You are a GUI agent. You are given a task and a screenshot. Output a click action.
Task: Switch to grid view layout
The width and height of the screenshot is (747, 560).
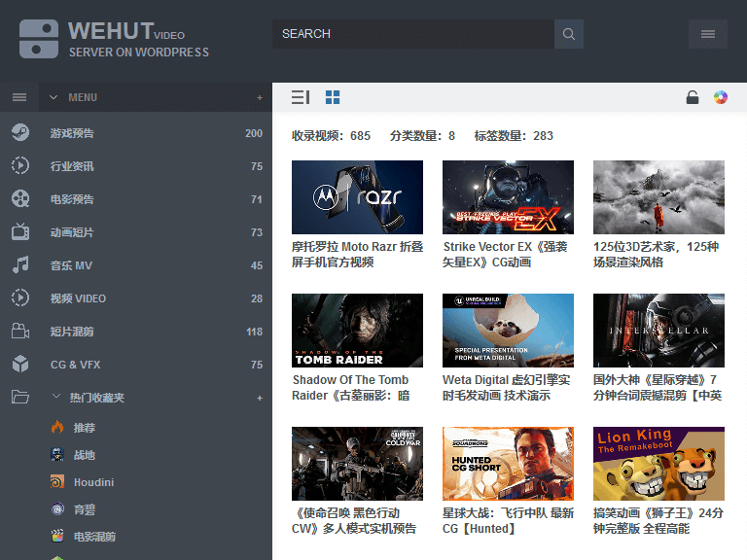tap(333, 97)
